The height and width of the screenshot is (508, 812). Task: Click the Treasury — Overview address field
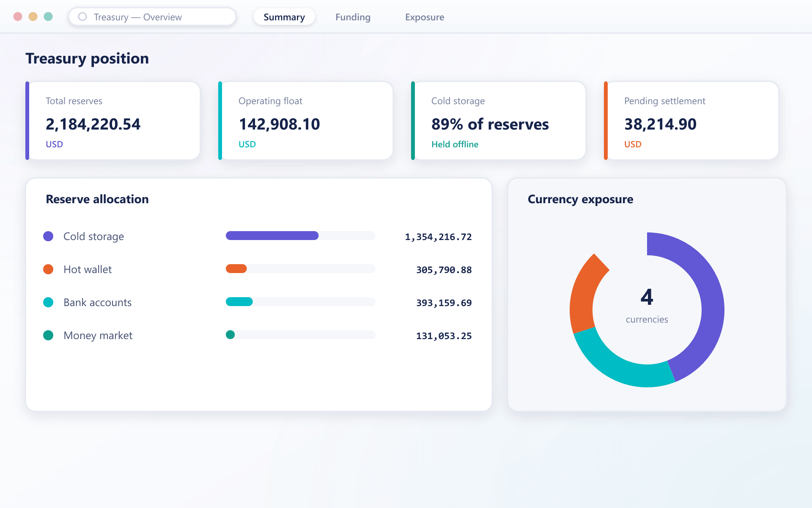tap(152, 17)
